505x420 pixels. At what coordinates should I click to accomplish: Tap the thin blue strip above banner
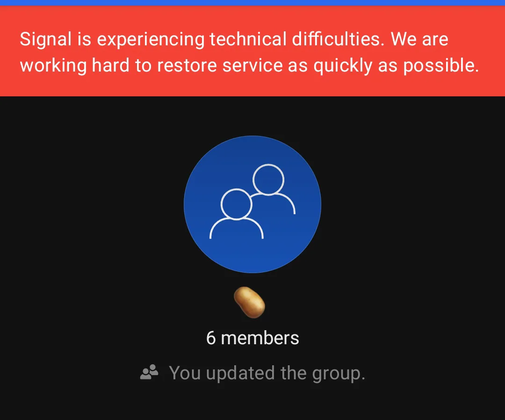click(252, 3)
